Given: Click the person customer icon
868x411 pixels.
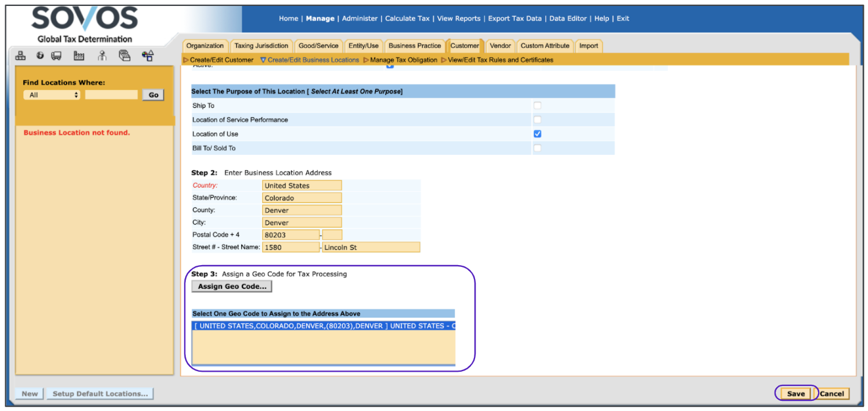Looking at the screenshot, I should pos(102,56).
